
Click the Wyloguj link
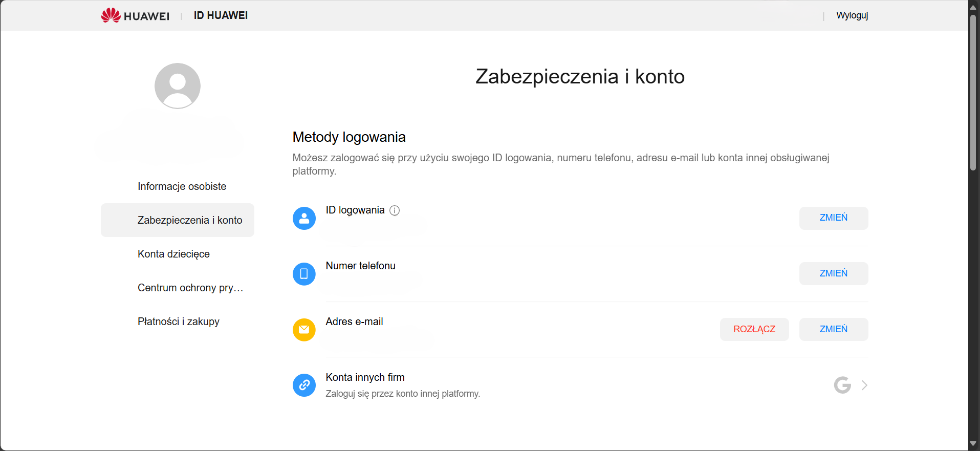tap(852, 15)
